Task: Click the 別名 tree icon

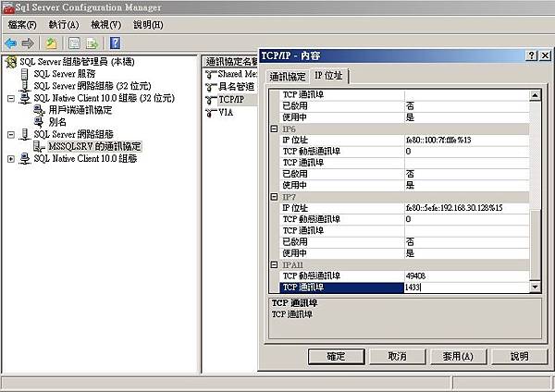Action: coord(39,122)
